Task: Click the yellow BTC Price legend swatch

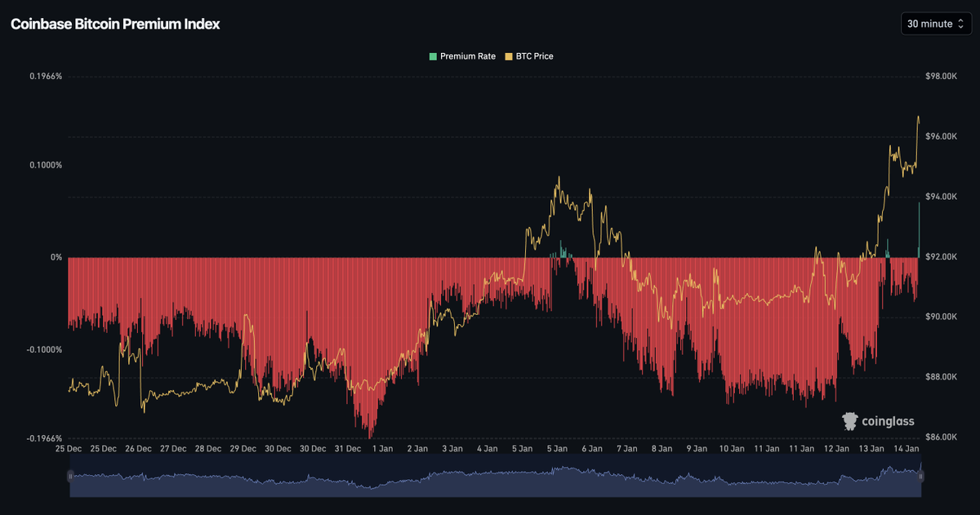Action: pos(508,56)
